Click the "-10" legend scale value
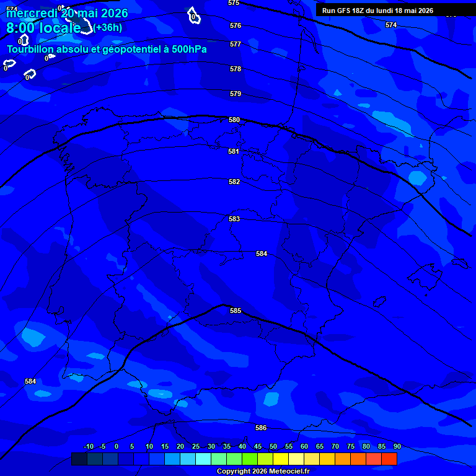 [89, 446]
